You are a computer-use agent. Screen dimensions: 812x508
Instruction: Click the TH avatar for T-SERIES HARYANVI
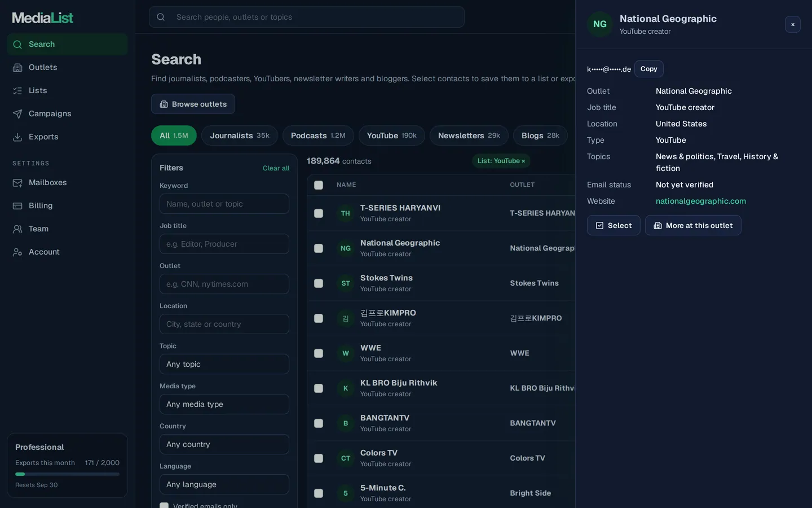click(x=346, y=213)
